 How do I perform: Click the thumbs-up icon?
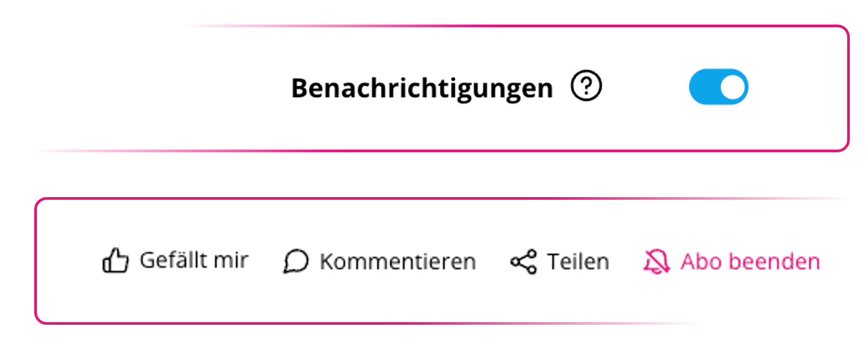115,261
